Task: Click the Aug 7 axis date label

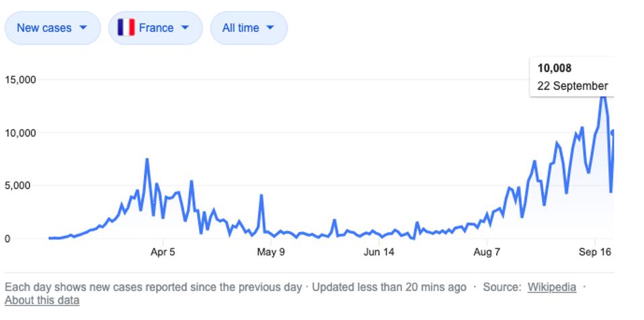Action: coord(487,252)
